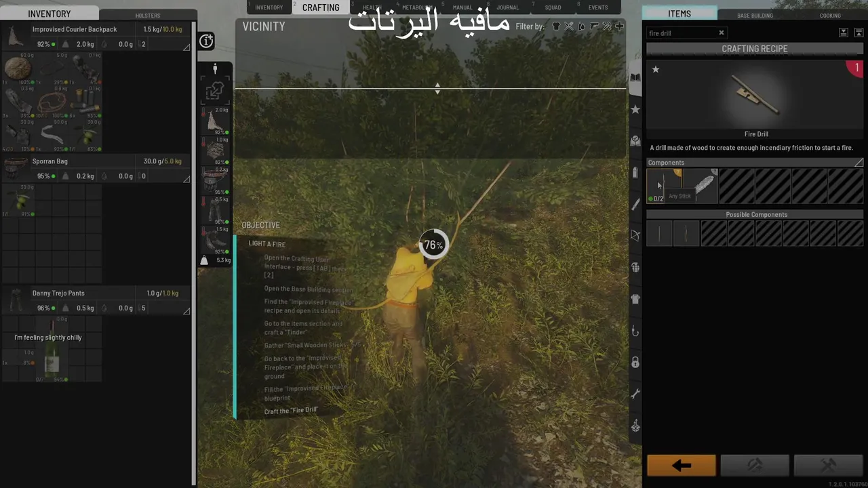Open the favorites star crafting category

tap(635, 109)
